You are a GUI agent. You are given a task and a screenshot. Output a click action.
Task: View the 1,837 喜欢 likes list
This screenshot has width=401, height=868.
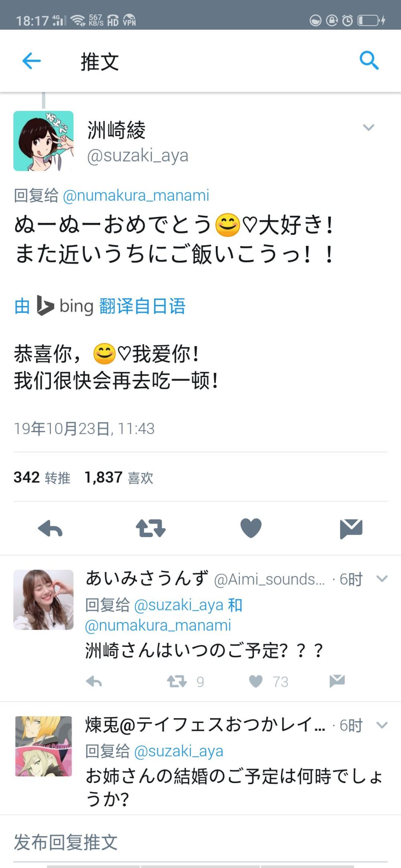pos(119,477)
